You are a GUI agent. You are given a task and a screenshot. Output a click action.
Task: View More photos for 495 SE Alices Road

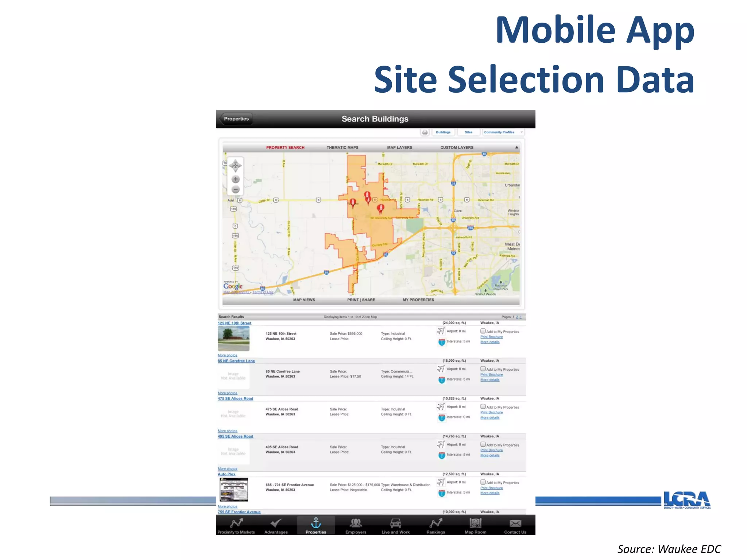[227, 468]
